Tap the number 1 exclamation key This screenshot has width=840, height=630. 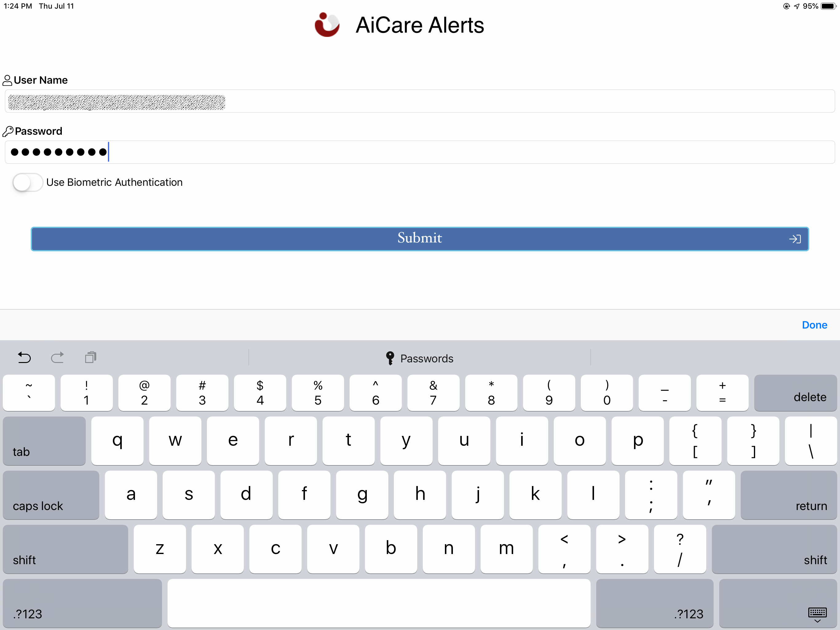pyautogui.click(x=87, y=393)
